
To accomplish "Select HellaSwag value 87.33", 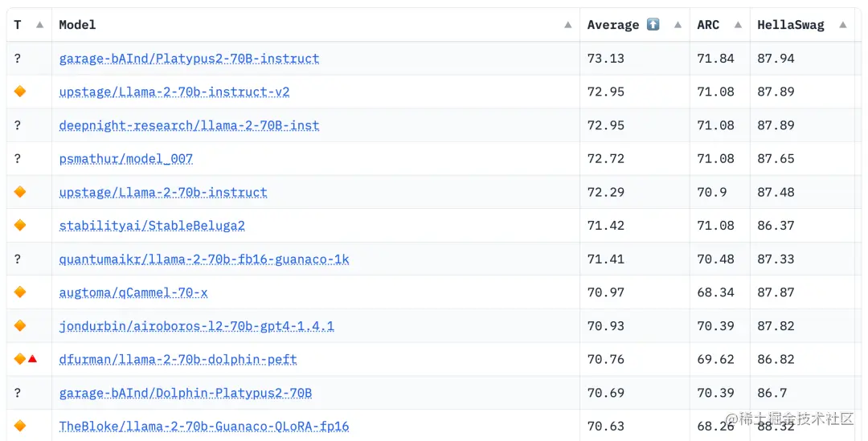I will pos(776,259).
